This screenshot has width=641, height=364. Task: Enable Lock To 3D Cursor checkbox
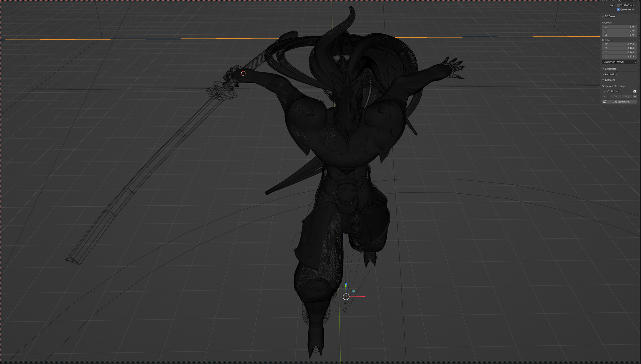(x=618, y=5)
